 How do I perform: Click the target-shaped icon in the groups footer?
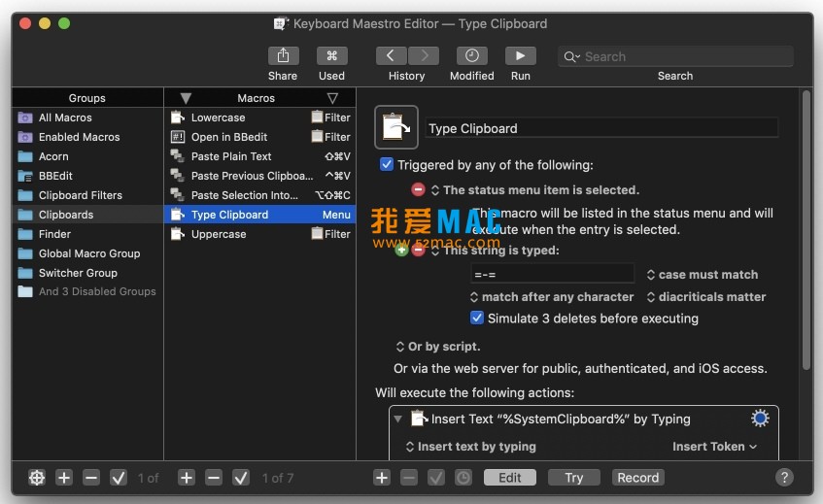coord(37,477)
